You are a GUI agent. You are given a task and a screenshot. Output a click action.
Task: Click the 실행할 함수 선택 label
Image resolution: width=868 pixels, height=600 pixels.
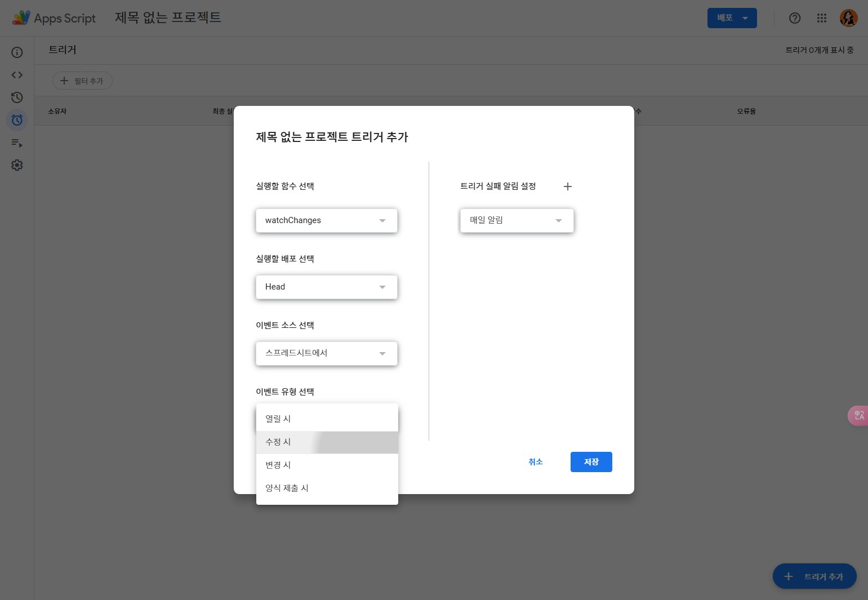point(285,186)
